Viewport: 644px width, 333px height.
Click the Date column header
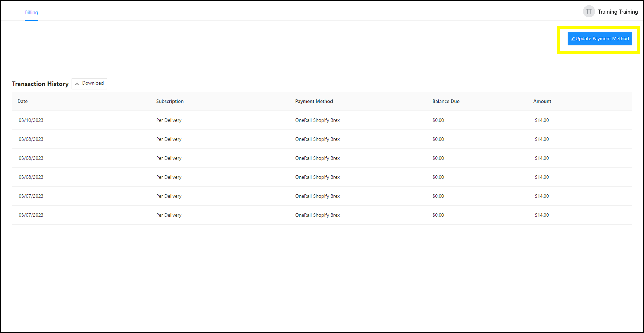(23, 101)
